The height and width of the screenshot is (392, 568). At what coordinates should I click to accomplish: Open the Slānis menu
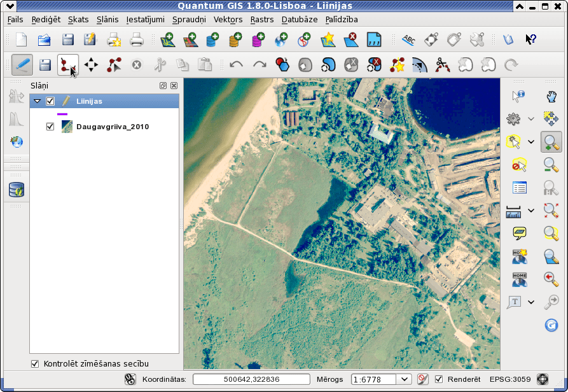[x=107, y=20]
